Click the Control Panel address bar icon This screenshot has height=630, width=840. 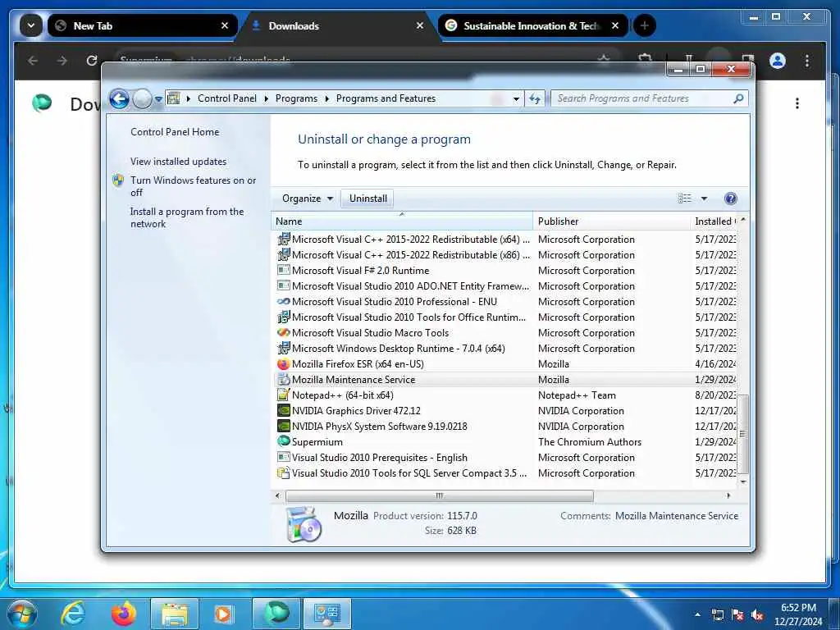click(173, 98)
